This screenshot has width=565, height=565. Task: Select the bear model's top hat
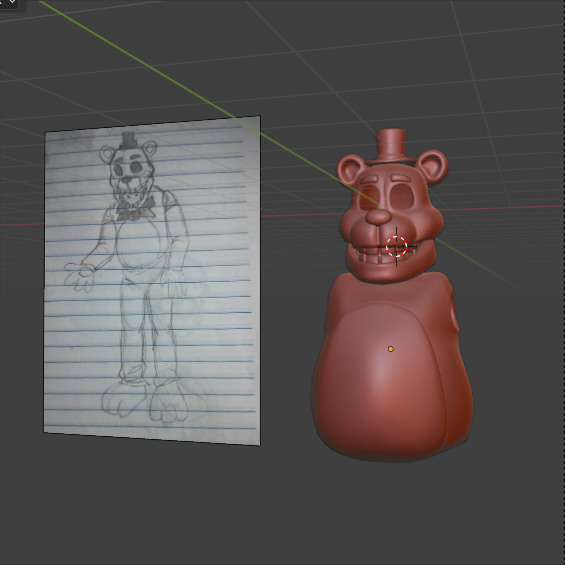(391, 146)
